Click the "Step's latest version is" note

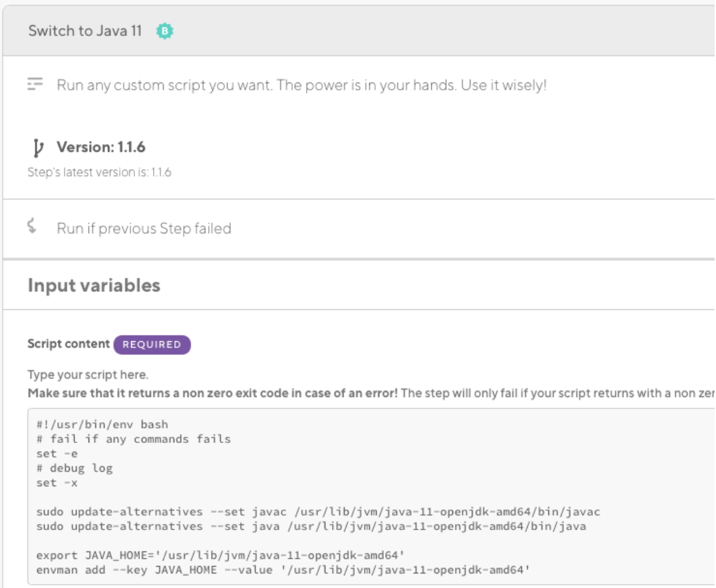99,172
